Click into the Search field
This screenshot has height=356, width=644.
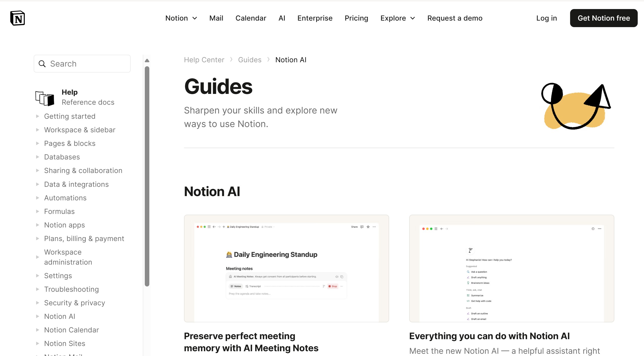[82, 64]
